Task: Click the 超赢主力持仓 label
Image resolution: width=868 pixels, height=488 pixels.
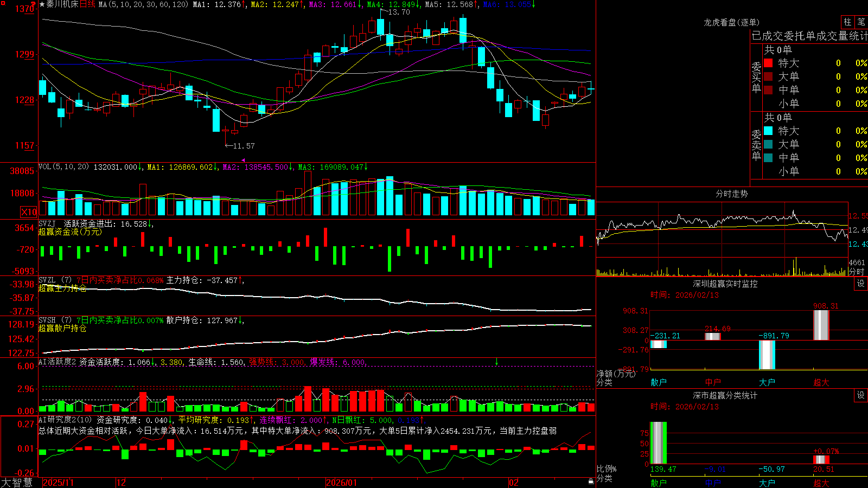Action: click(x=62, y=288)
